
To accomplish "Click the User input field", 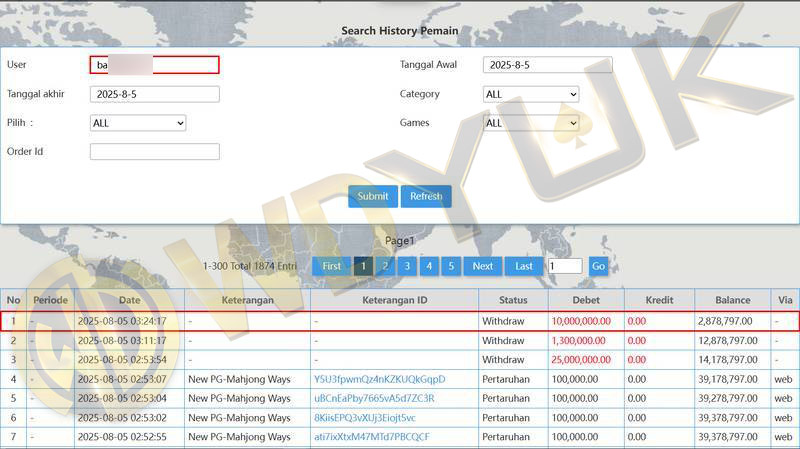I will pyautogui.click(x=155, y=65).
